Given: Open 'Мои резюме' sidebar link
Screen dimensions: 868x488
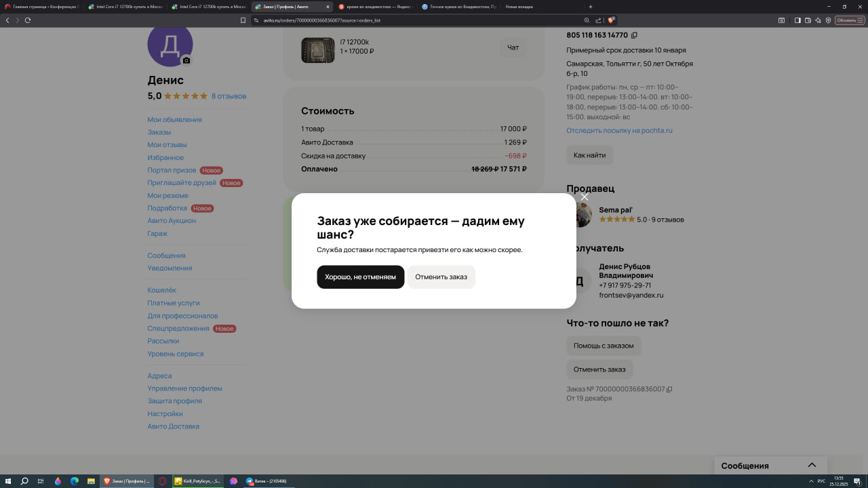Looking at the screenshot, I should point(168,196).
